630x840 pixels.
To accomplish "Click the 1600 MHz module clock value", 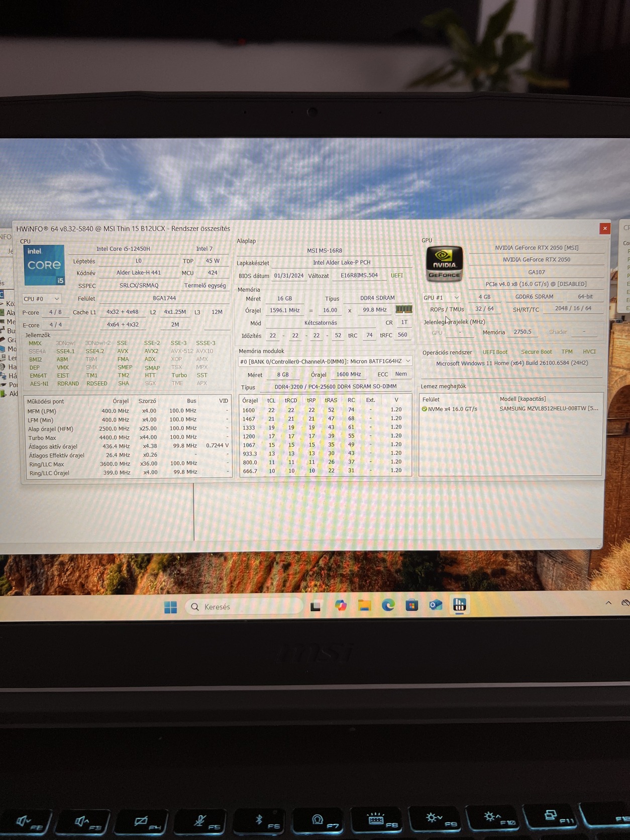I will coord(349,374).
